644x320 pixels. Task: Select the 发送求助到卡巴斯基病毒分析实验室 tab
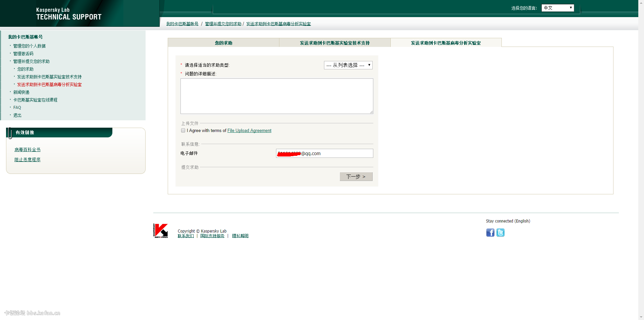tap(446, 43)
